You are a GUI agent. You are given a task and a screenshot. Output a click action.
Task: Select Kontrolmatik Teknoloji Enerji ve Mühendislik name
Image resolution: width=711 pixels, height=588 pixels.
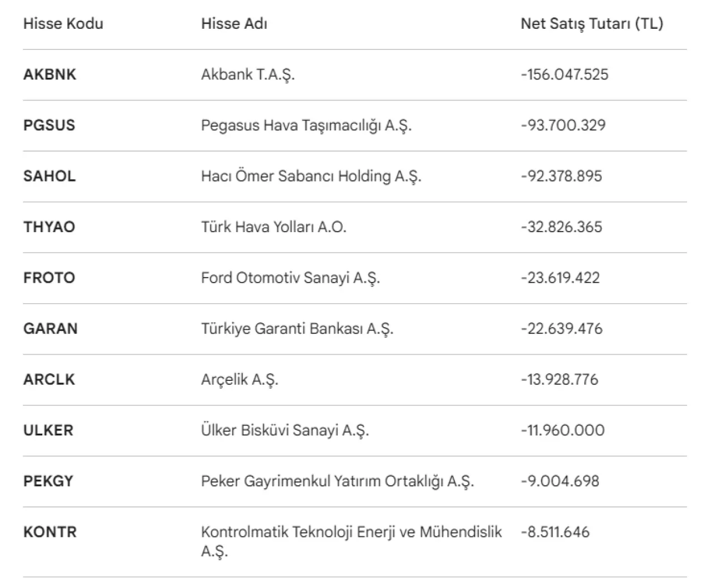351,532
